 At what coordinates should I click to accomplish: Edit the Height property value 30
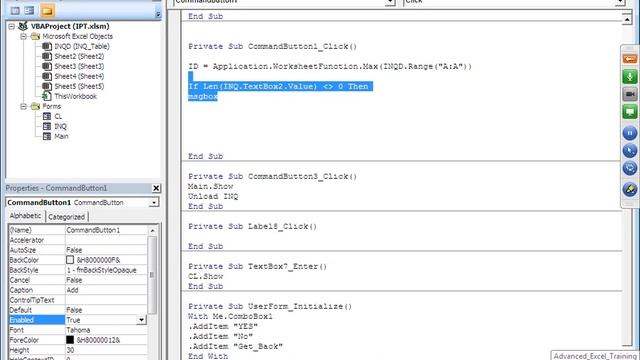(106, 350)
